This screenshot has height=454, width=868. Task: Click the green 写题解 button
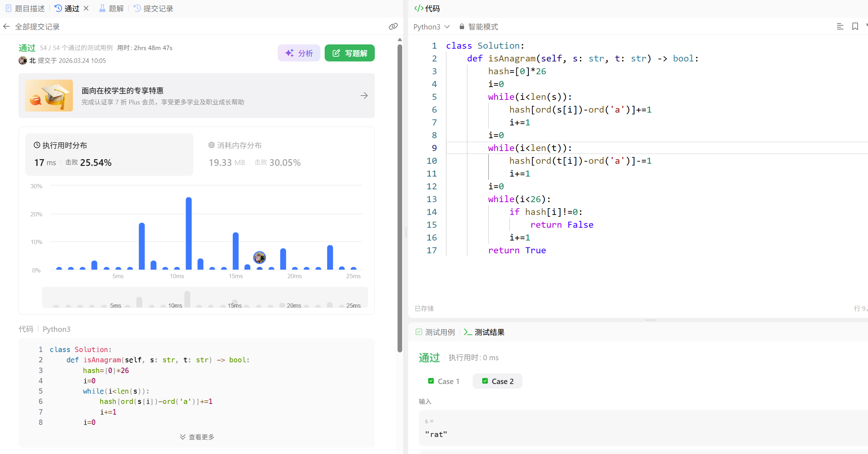pyautogui.click(x=350, y=53)
